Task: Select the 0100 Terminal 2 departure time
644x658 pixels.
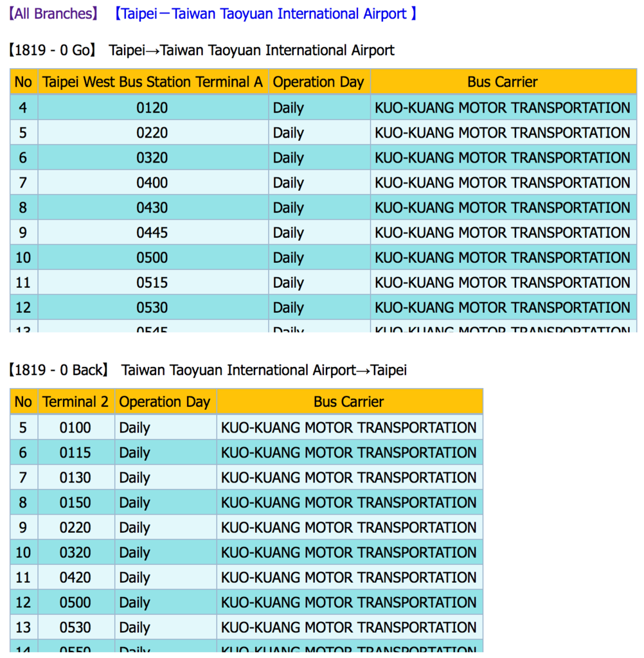Action: pos(75,427)
